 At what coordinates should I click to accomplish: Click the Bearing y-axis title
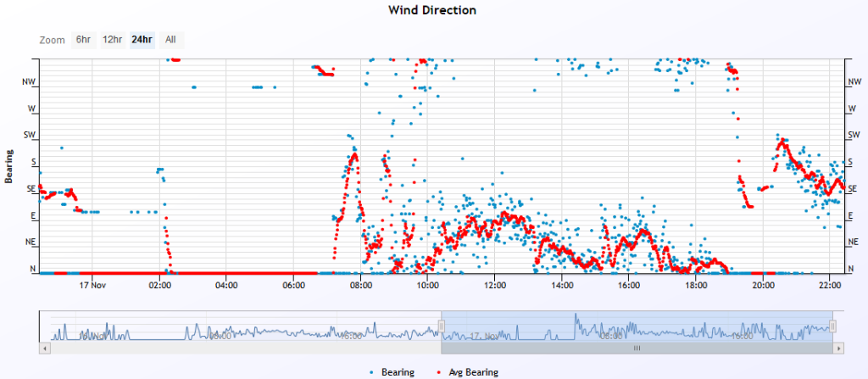click(8, 166)
